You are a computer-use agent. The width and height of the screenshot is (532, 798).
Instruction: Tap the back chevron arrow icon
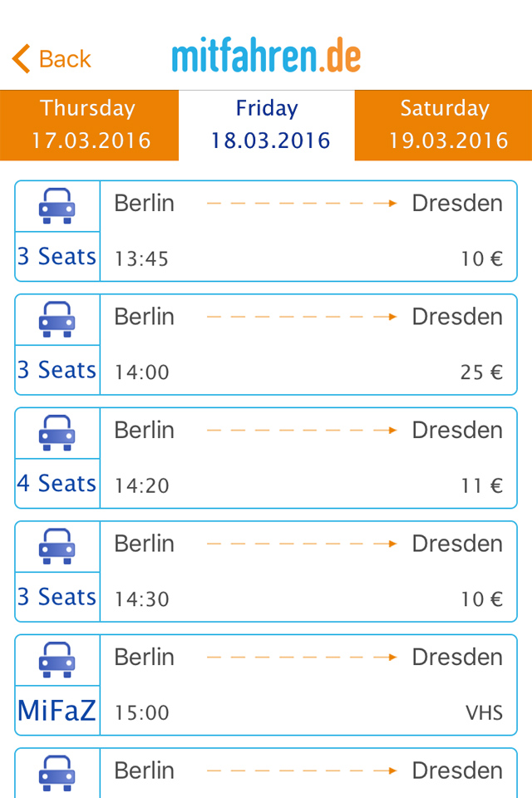(x=22, y=59)
